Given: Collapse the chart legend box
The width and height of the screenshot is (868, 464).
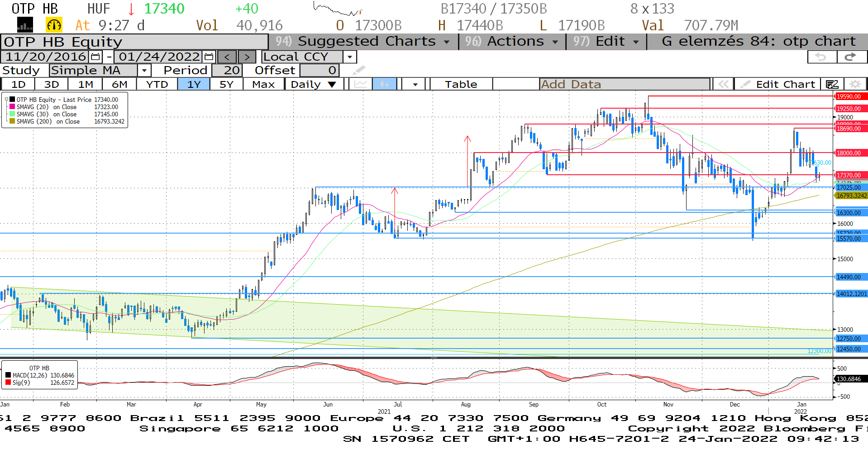Looking at the screenshot, I should coord(6,100).
